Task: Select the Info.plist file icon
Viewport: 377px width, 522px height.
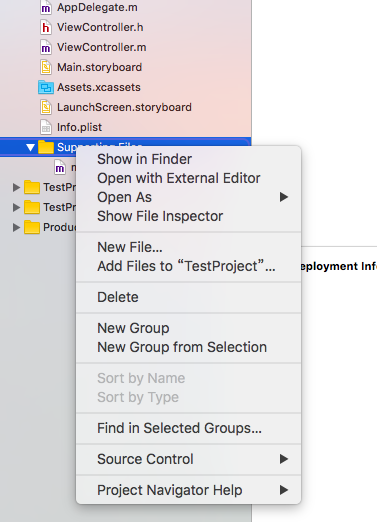Action: 46,127
